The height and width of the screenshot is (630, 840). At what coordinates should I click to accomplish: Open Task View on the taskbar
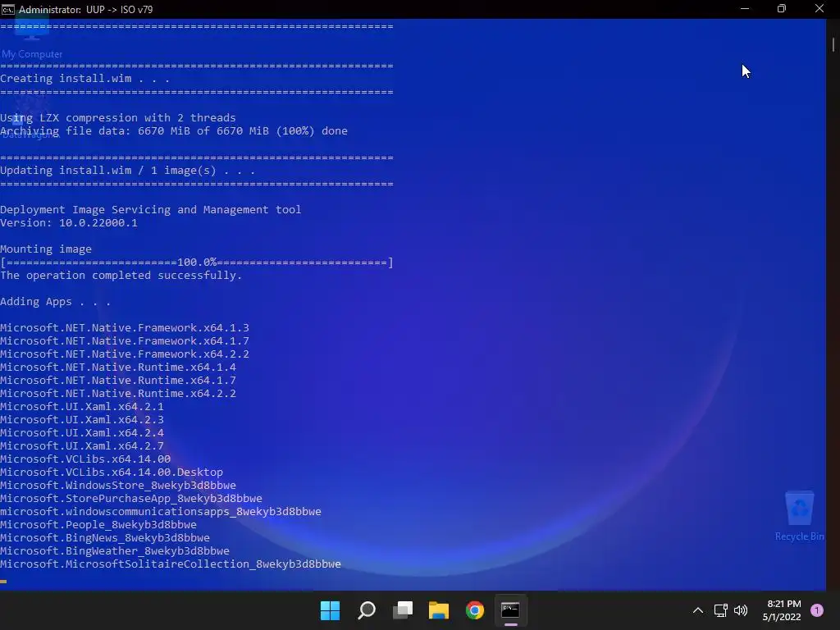403,610
